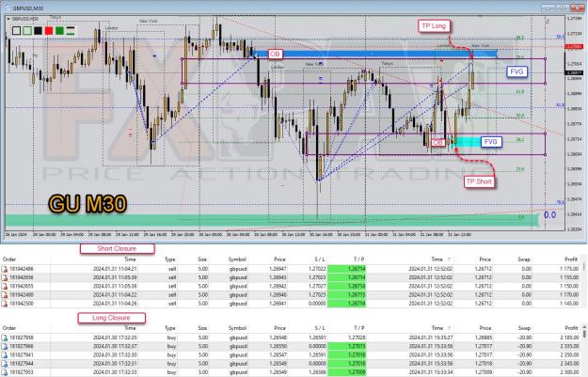Sort buy-orders table by Size column header

202,328
